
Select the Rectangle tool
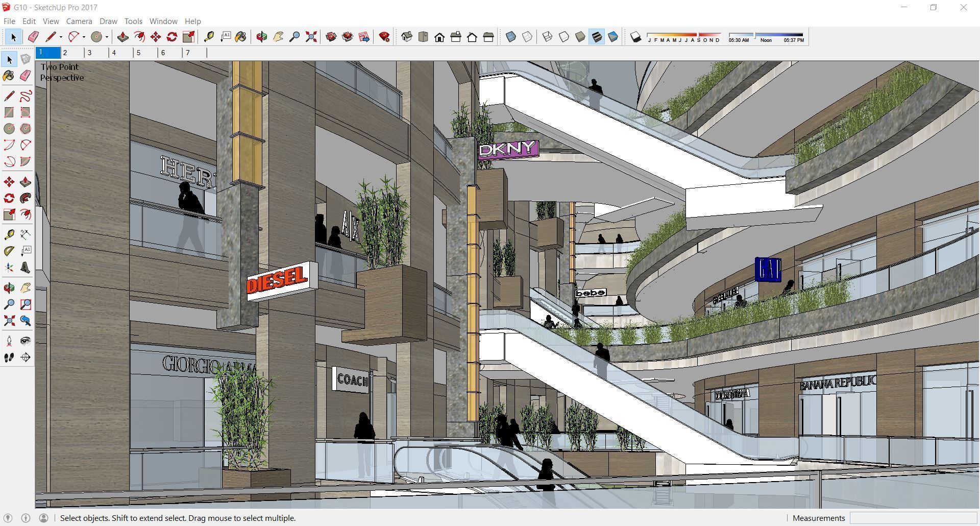click(x=9, y=112)
